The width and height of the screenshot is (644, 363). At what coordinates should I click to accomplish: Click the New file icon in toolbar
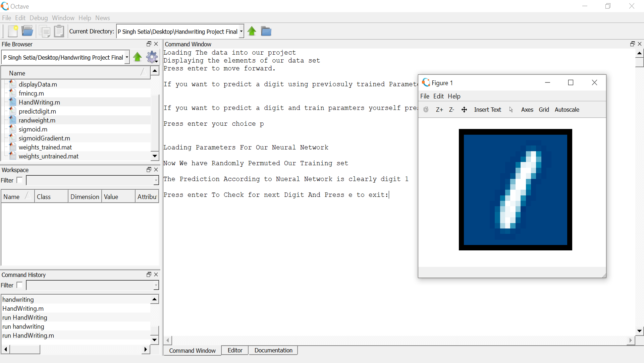click(13, 31)
